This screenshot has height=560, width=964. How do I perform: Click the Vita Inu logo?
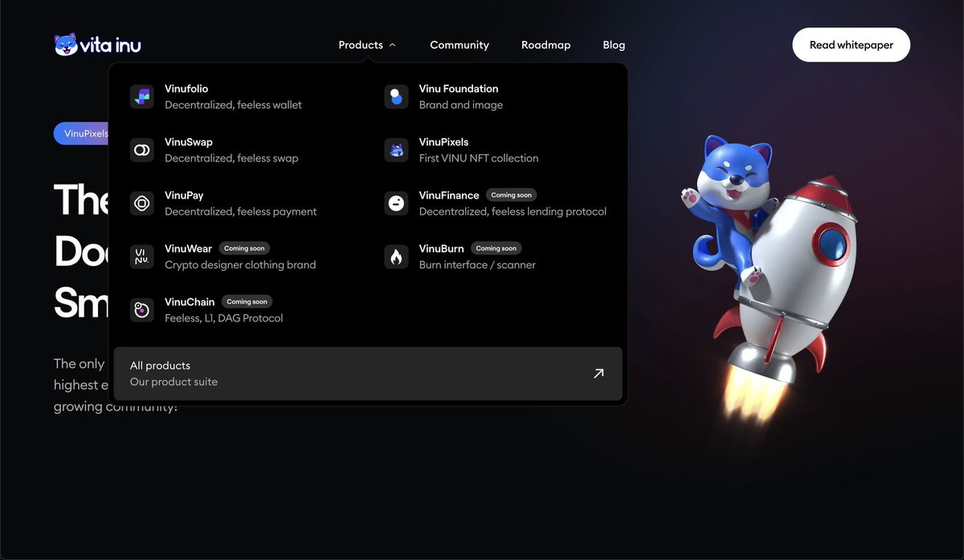pyautogui.click(x=98, y=45)
